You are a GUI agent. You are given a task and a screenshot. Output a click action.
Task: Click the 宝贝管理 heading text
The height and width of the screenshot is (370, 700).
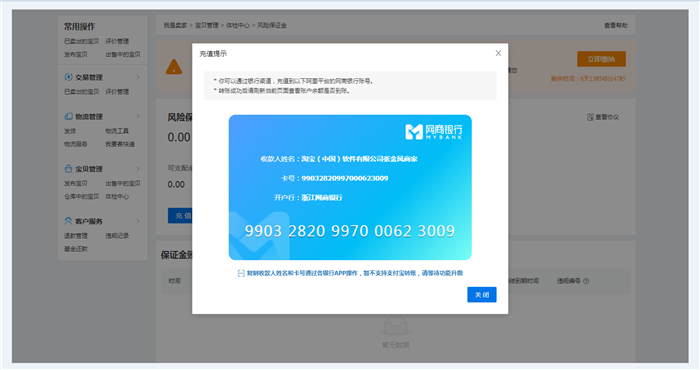click(89, 169)
